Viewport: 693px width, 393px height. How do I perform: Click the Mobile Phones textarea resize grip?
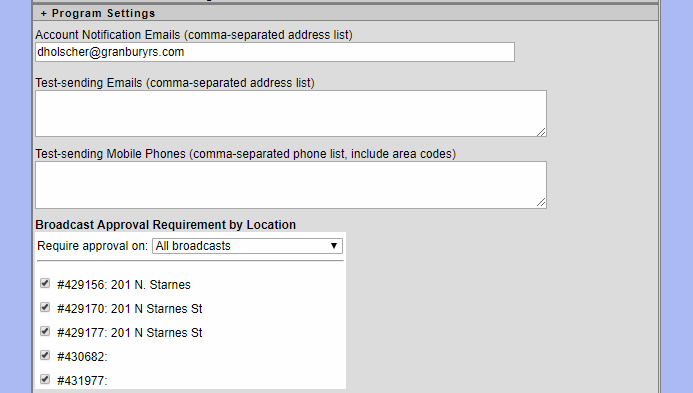(541, 203)
